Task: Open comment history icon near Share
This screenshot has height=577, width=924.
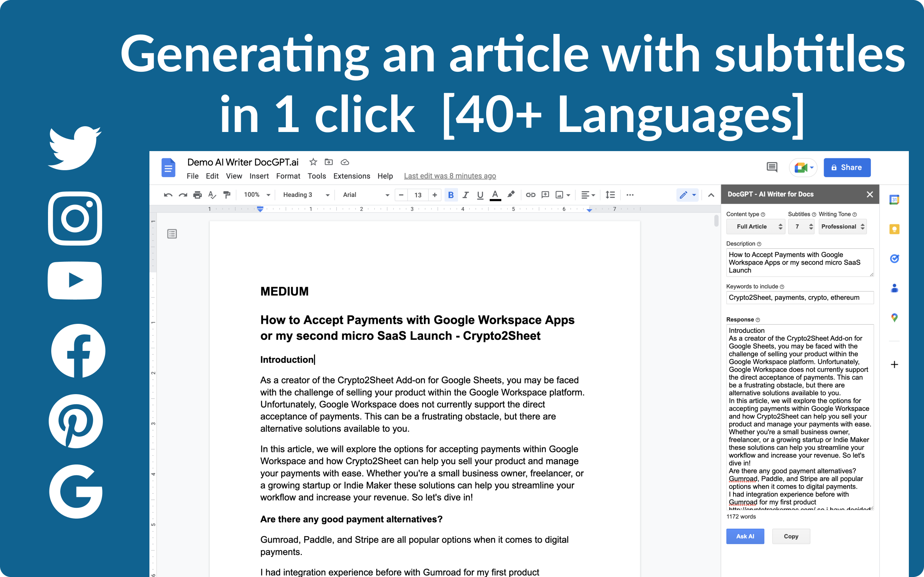Action: click(772, 167)
